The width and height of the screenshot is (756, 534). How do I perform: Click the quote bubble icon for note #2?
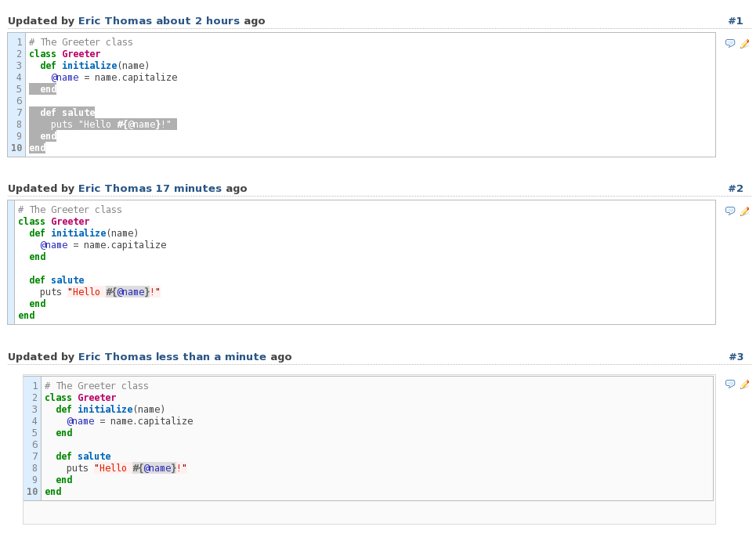730,211
